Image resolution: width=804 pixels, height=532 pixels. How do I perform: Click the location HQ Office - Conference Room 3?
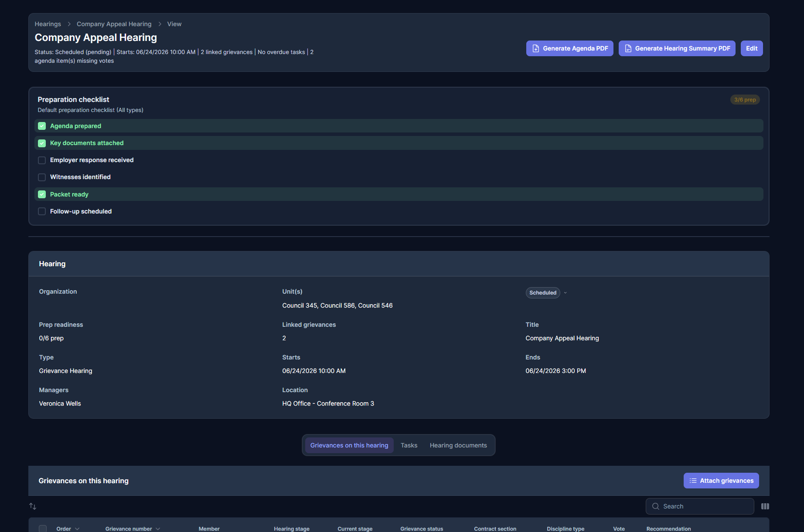pyautogui.click(x=328, y=403)
